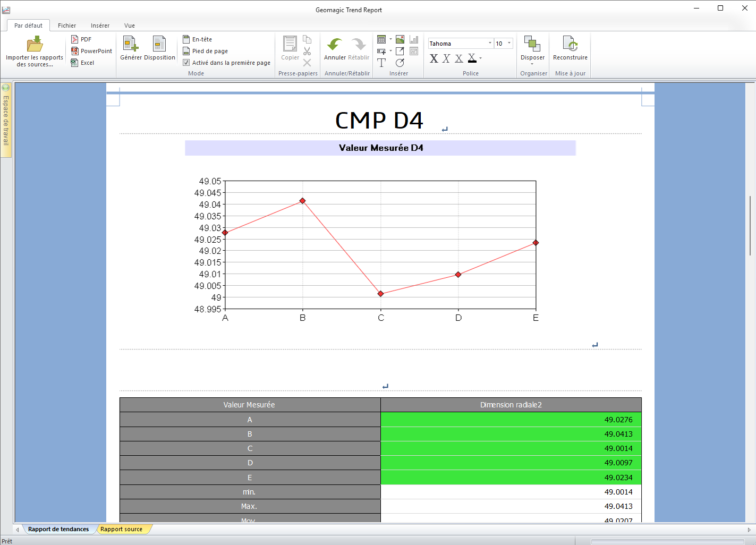Switch to the Rapport source tab
Screen dimensions: 756x545
pyautogui.click(x=121, y=529)
